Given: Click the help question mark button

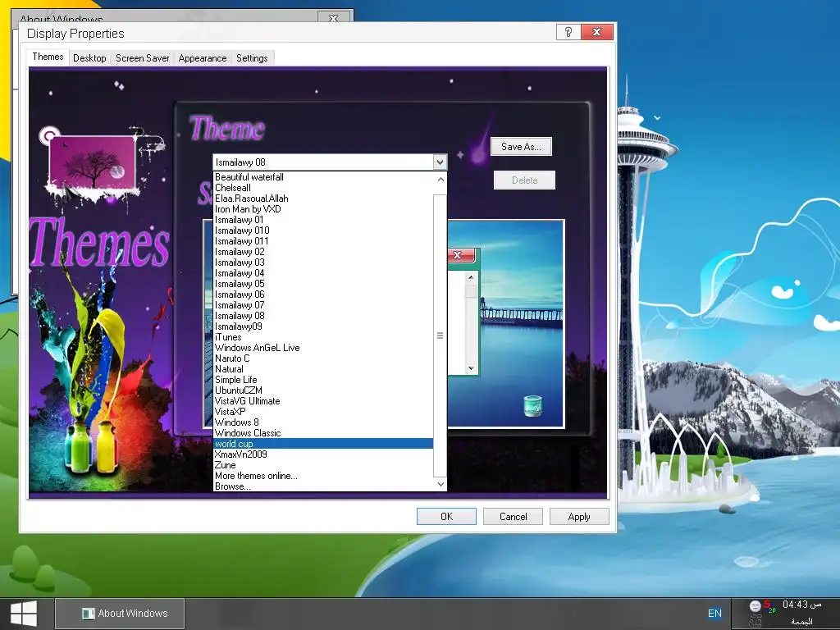Looking at the screenshot, I should click(x=568, y=32).
